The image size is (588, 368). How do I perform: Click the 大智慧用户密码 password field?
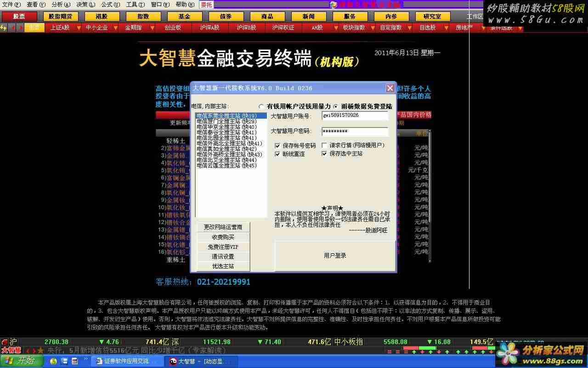coord(355,132)
